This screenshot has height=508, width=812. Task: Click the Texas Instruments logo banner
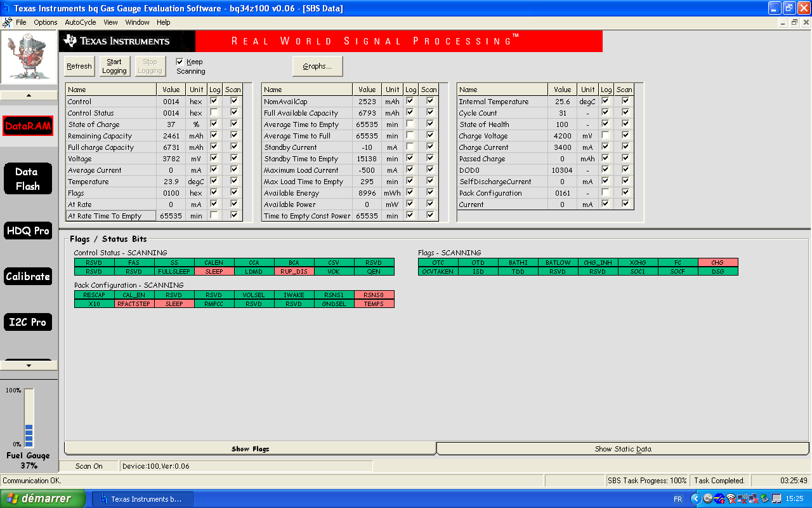(x=127, y=41)
